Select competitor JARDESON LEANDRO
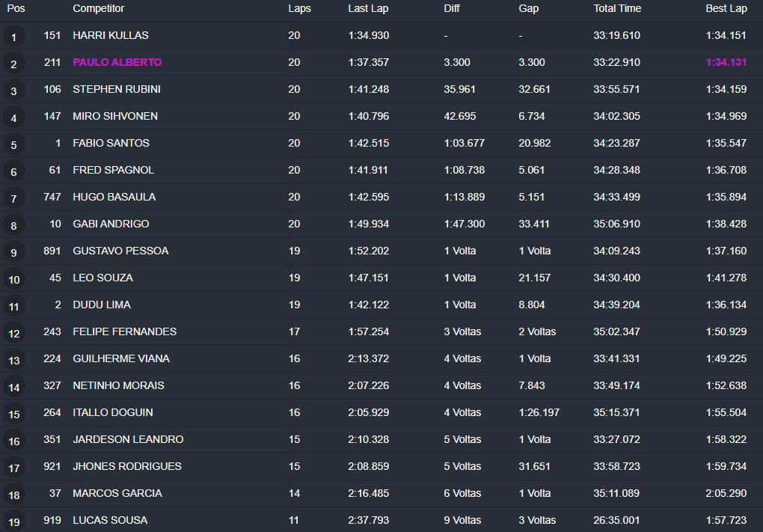Viewport: 763px width, 532px height. tap(128, 439)
